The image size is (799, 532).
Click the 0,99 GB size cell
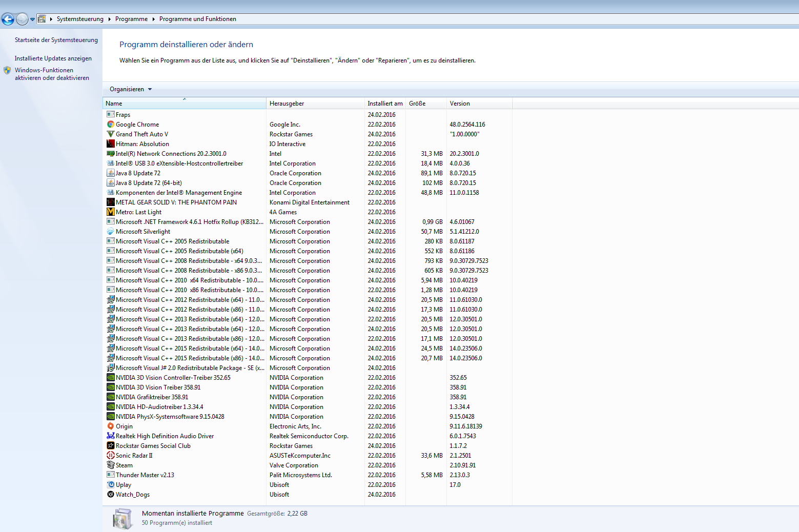433,222
